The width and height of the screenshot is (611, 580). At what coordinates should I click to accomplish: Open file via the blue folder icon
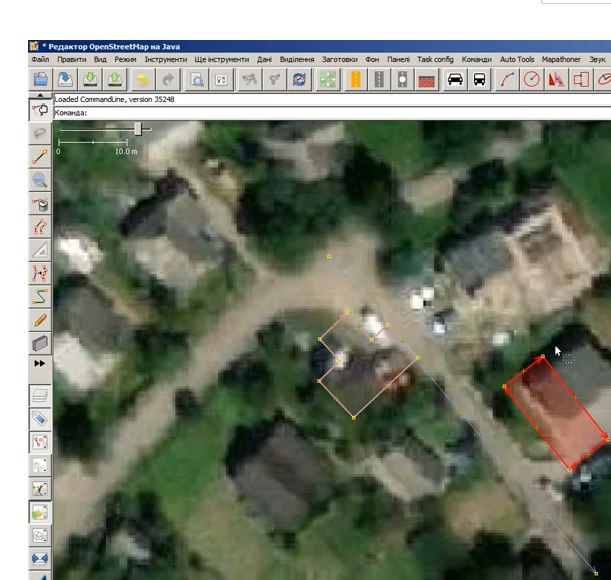(x=41, y=80)
